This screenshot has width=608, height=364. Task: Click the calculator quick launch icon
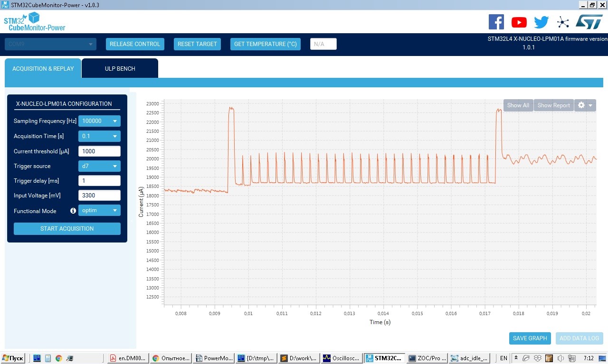click(x=48, y=358)
